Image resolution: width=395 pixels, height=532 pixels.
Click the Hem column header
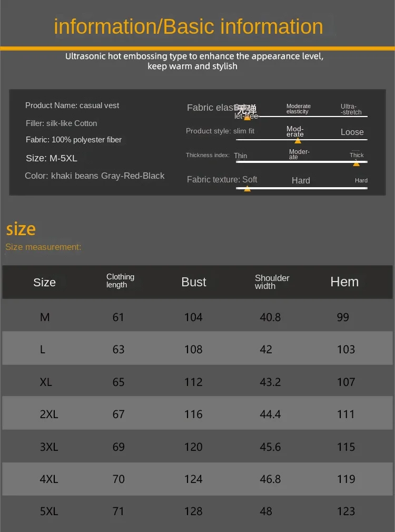344,282
